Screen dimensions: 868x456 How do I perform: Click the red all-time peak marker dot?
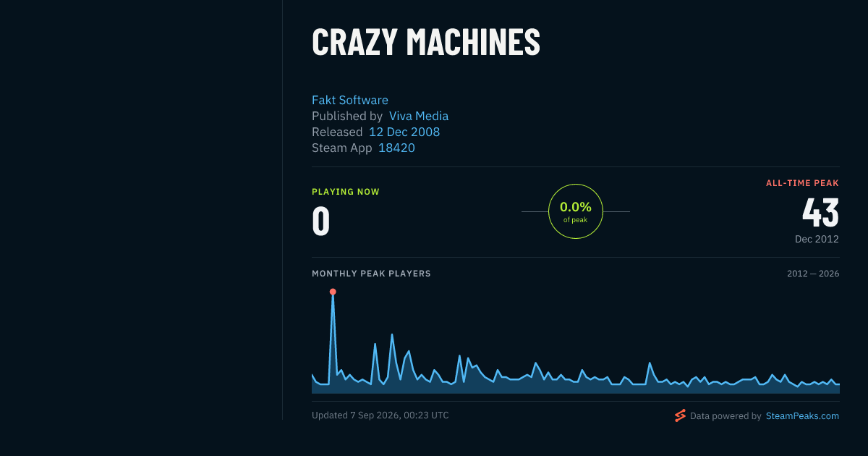[333, 292]
